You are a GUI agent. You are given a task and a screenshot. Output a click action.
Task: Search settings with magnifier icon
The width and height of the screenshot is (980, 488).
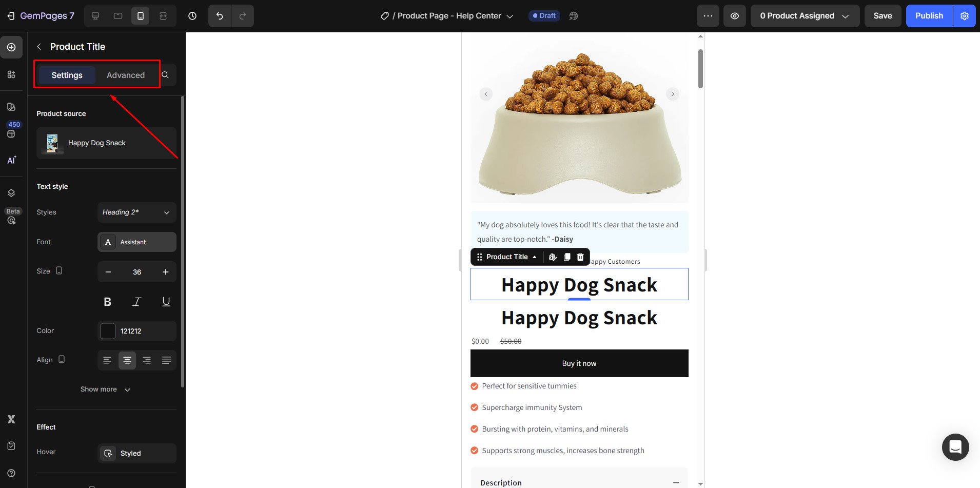(x=165, y=75)
